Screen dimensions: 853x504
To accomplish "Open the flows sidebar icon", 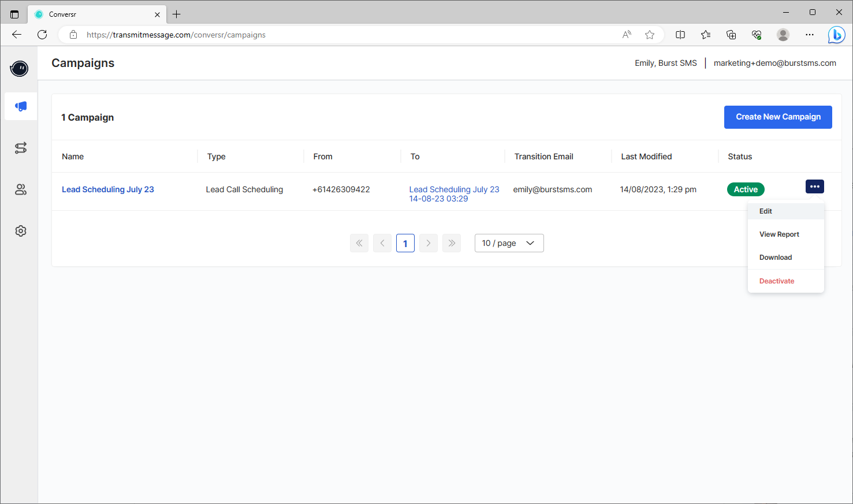I will point(21,148).
